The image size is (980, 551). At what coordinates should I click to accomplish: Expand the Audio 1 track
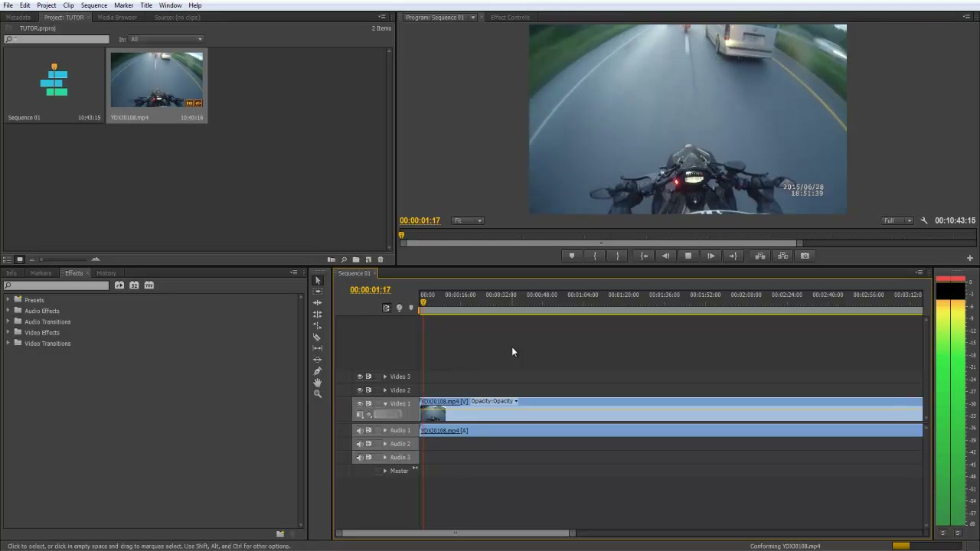point(385,430)
